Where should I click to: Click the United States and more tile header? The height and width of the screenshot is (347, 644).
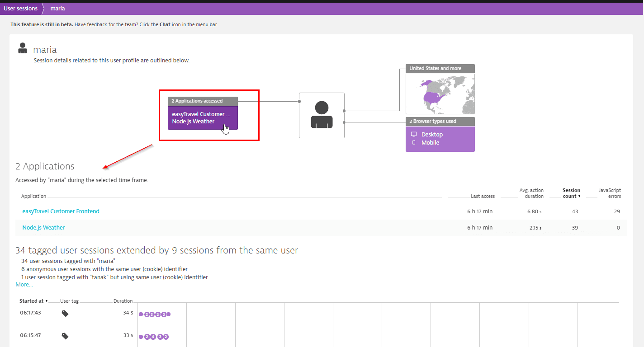[440, 68]
